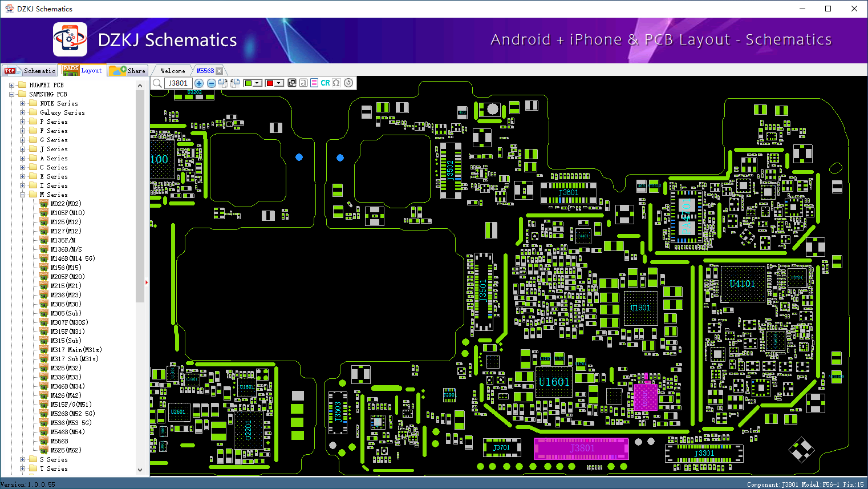Image resolution: width=868 pixels, height=489 pixels.
Task: Expand the Galaxy Series folder
Action: [23, 112]
